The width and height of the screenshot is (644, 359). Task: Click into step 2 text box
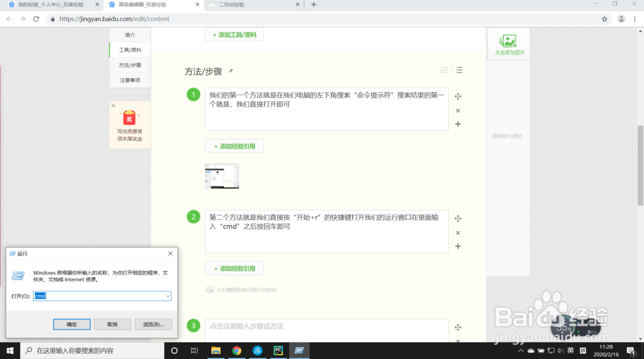[x=327, y=232]
